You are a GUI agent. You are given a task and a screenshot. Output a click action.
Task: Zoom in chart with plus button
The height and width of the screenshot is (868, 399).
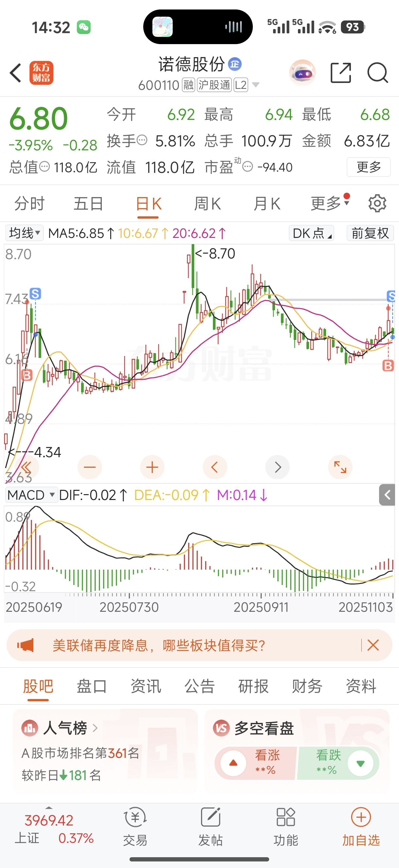click(x=152, y=467)
